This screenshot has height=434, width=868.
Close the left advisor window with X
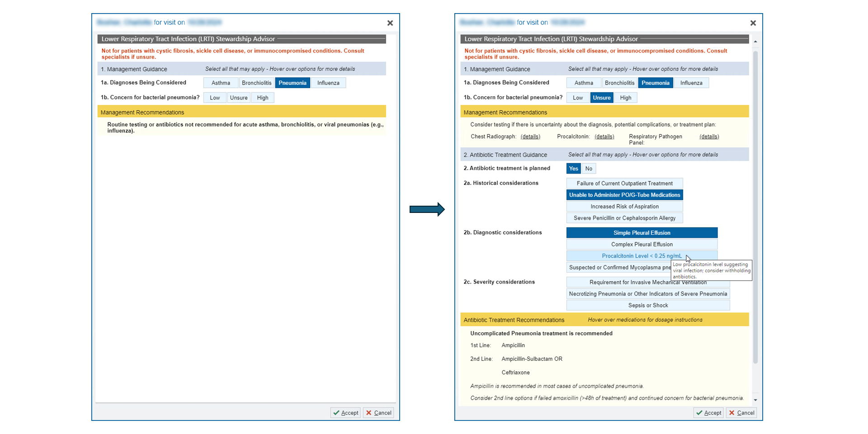[390, 23]
